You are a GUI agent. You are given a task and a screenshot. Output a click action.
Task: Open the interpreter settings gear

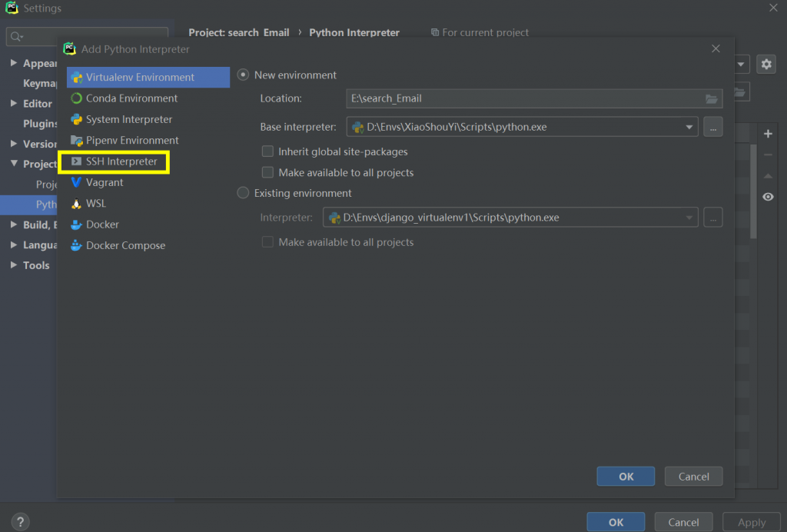[x=766, y=65]
